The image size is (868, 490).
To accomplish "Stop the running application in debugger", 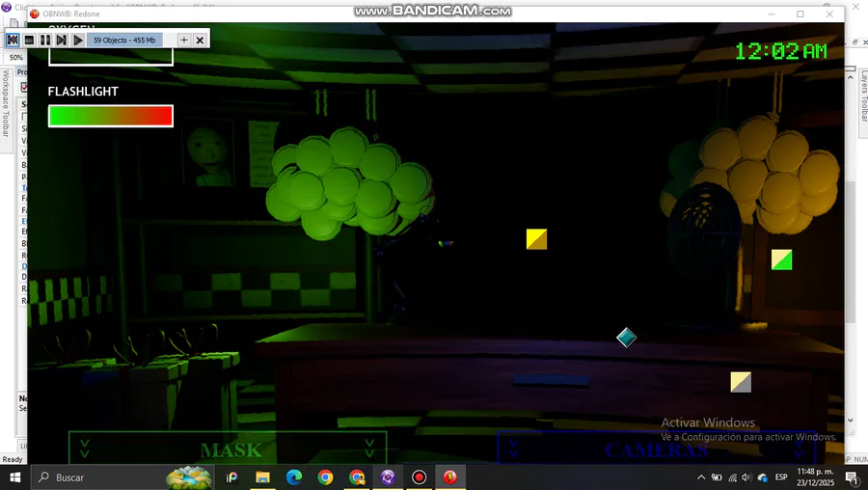I will pyautogui.click(x=29, y=40).
